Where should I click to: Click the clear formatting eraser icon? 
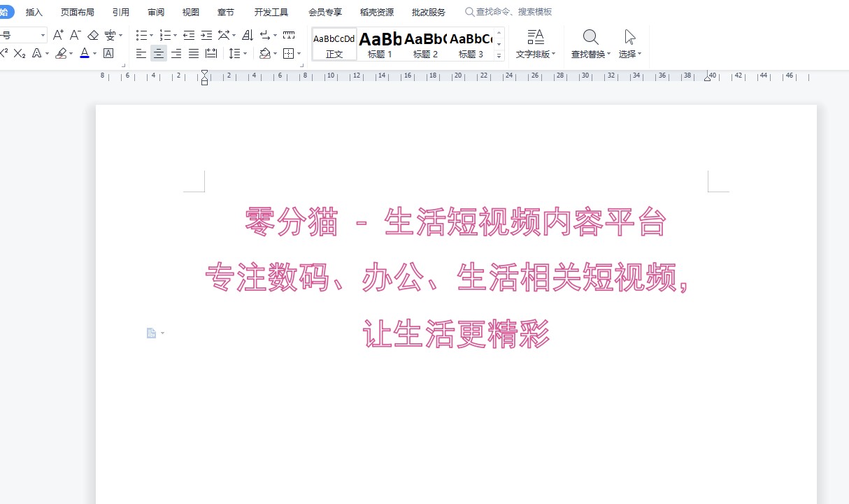tap(93, 35)
